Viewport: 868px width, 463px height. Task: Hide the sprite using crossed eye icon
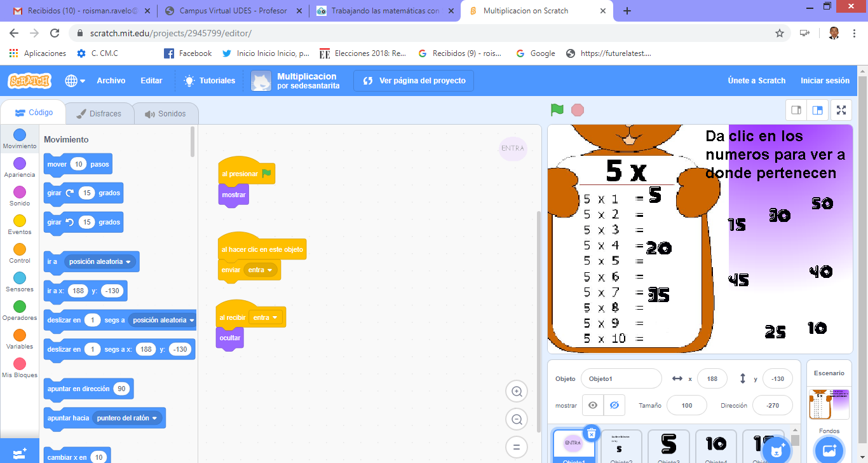point(614,405)
